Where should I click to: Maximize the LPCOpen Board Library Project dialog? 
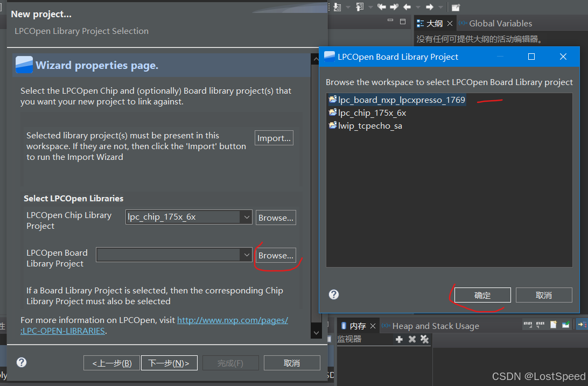pos(531,57)
